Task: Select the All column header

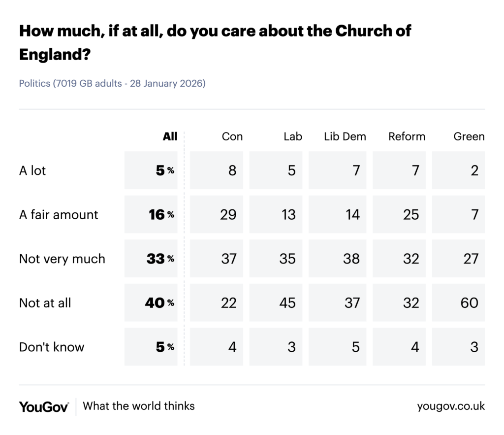Action: [170, 136]
